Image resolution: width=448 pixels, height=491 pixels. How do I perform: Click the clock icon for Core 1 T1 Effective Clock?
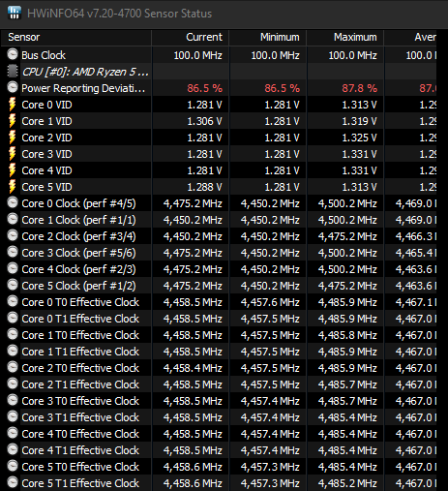pyautogui.click(x=13, y=351)
